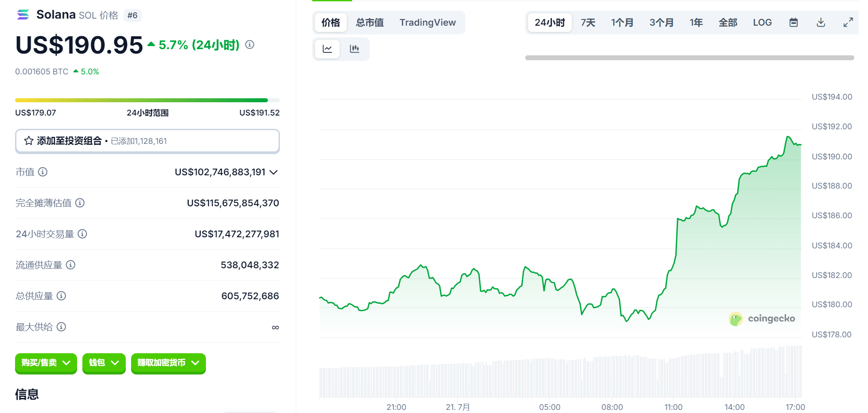868x413 pixels.
Task: Click the 538,048,332 circulating supply value
Action: point(250,265)
